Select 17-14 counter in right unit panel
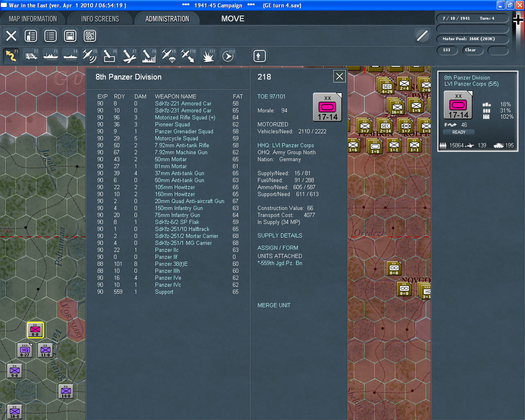 coord(458,105)
